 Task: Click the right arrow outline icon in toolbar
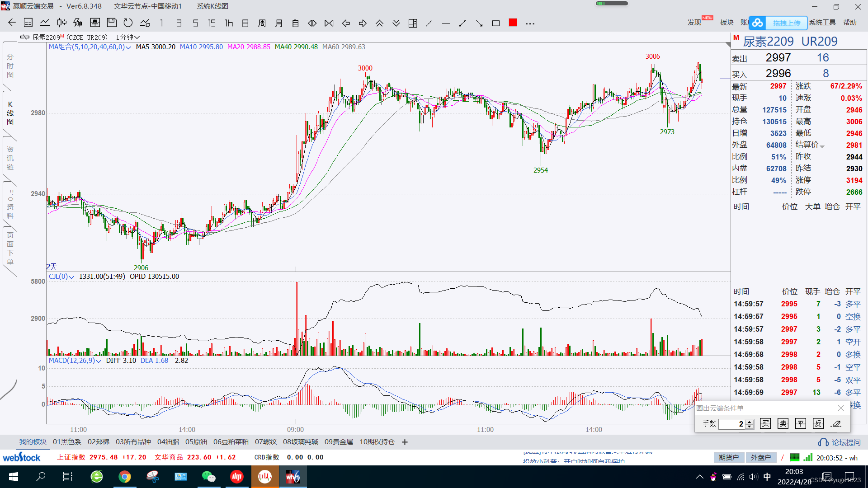click(363, 23)
